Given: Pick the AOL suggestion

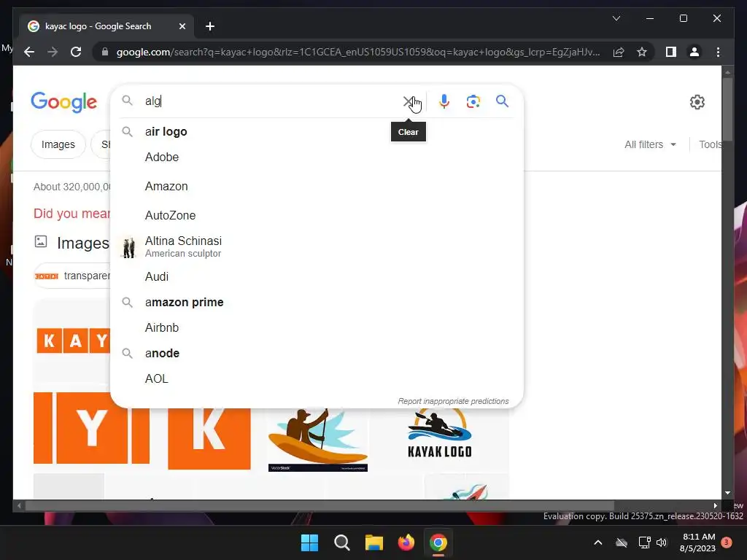Looking at the screenshot, I should [x=317, y=378].
